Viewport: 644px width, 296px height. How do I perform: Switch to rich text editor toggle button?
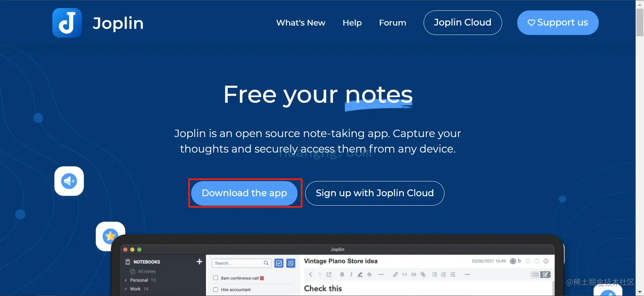(x=546, y=274)
